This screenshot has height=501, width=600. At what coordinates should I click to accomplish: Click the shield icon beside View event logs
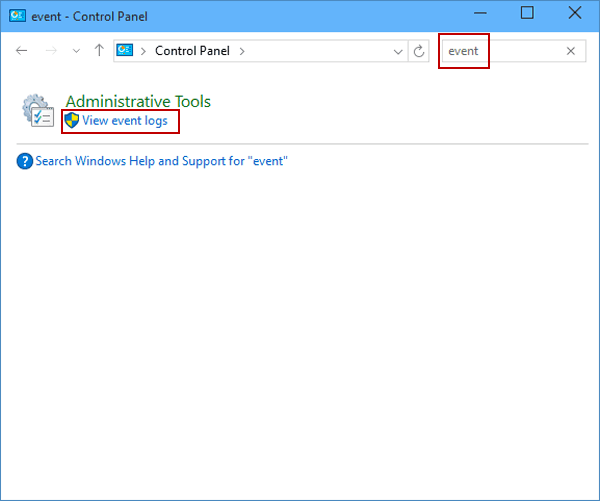[x=72, y=121]
